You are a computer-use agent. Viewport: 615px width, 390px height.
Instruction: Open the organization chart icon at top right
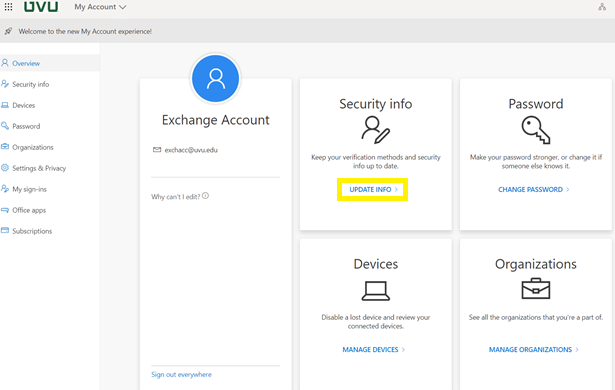click(x=602, y=7)
